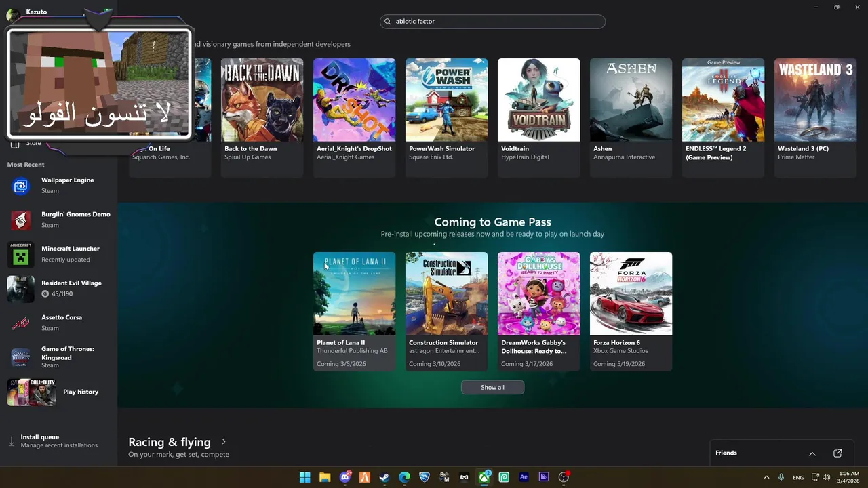Screen dimensions: 868x488
Task: Open Play history thumbnails
Action: pos(31,392)
